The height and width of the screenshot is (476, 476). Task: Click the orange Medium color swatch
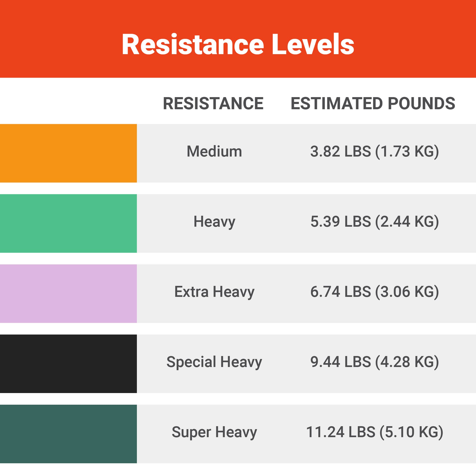(x=68, y=153)
